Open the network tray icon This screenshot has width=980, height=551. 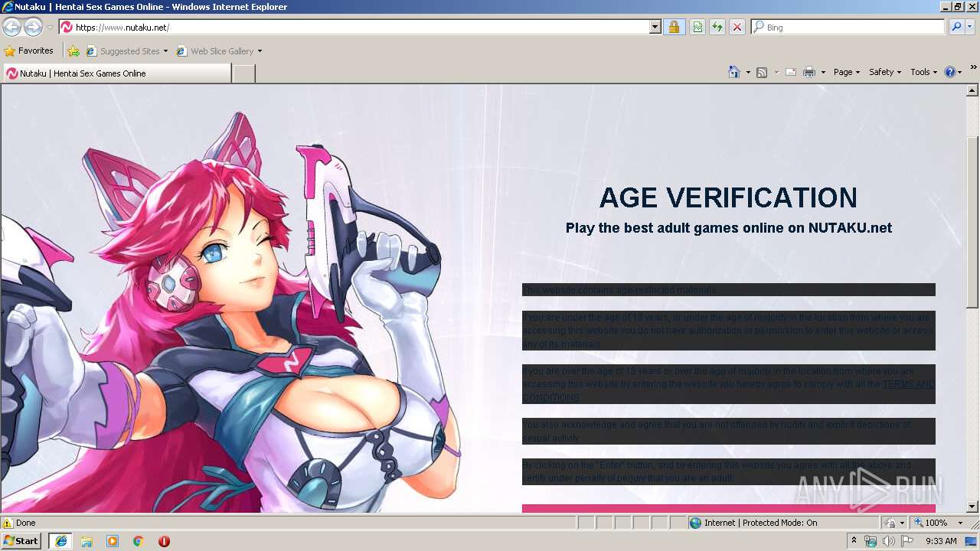coord(871,541)
